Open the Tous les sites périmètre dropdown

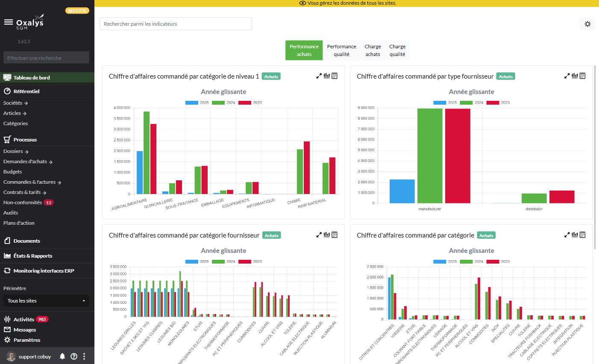(46, 300)
